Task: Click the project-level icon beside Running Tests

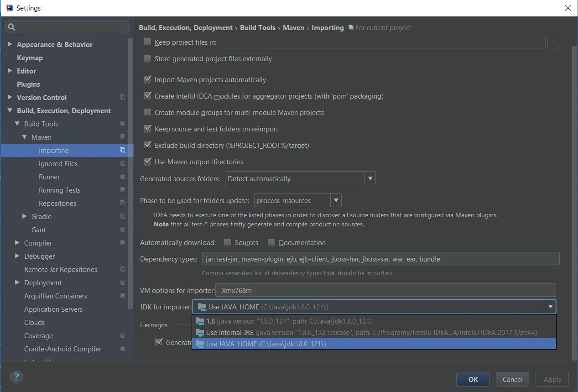Action: pos(122,190)
